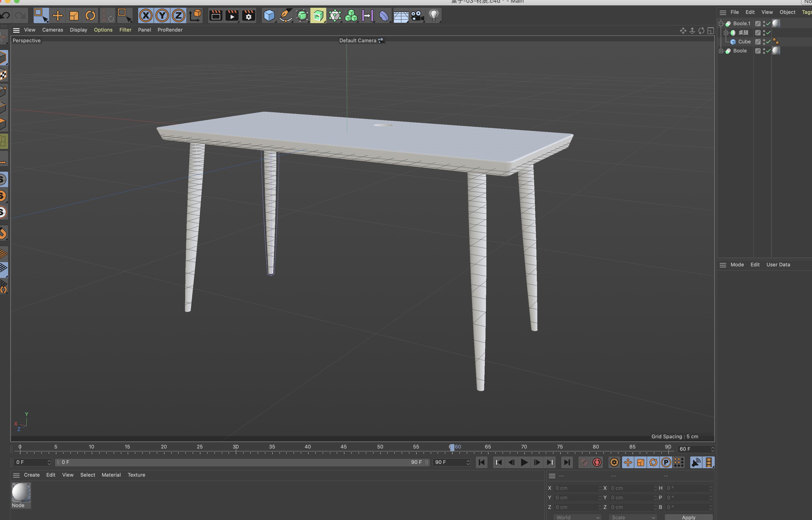Screen dimensions: 812x520
Task: Toggle visibility dots for Boole object
Action: click(x=764, y=51)
